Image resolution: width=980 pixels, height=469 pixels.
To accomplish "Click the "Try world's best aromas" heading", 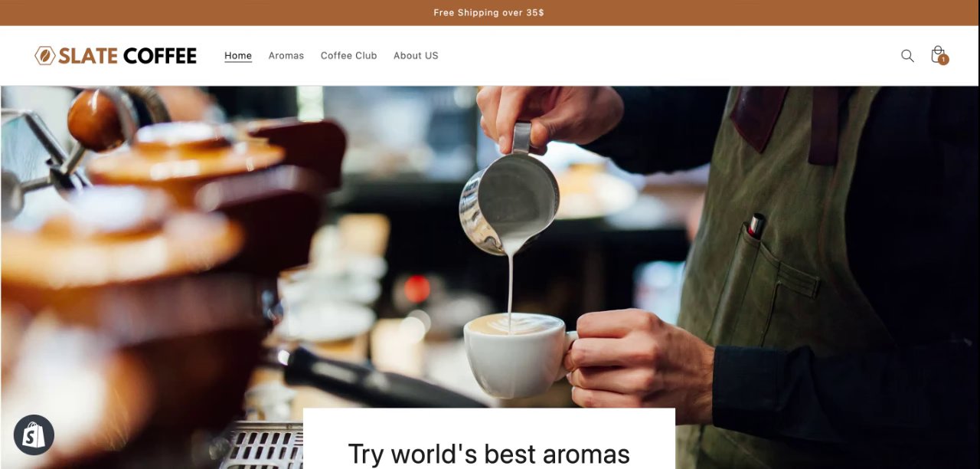I will click(x=489, y=454).
